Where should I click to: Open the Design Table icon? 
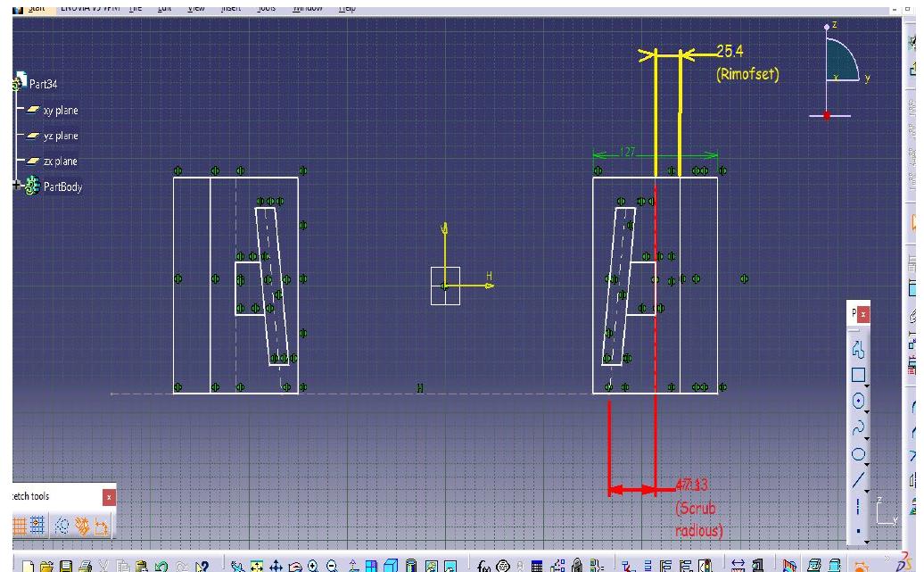tap(537, 567)
